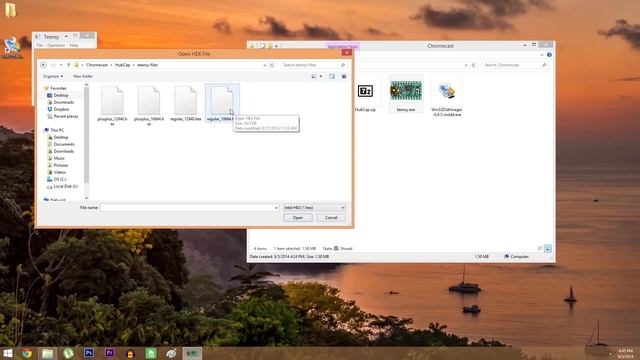Select Videos under This PC
640x360 pixels.
(60, 172)
